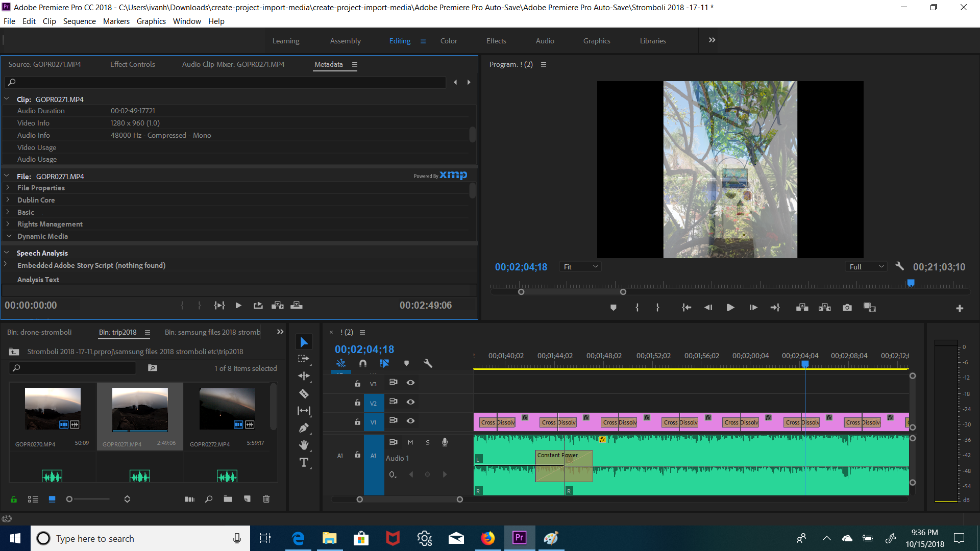Select the Slip tool
Image resolution: width=980 pixels, height=551 pixels.
coord(304,411)
